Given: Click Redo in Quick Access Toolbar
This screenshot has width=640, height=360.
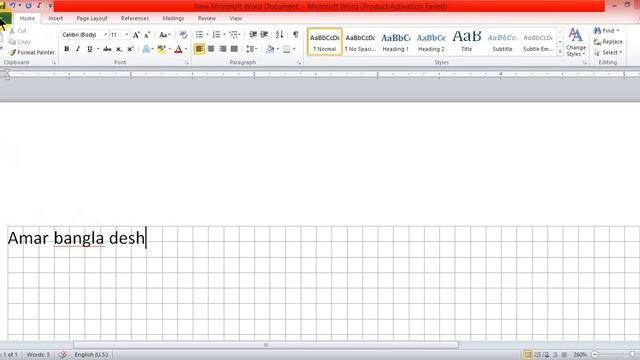Looking at the screenshot, I should click(28, 5).
